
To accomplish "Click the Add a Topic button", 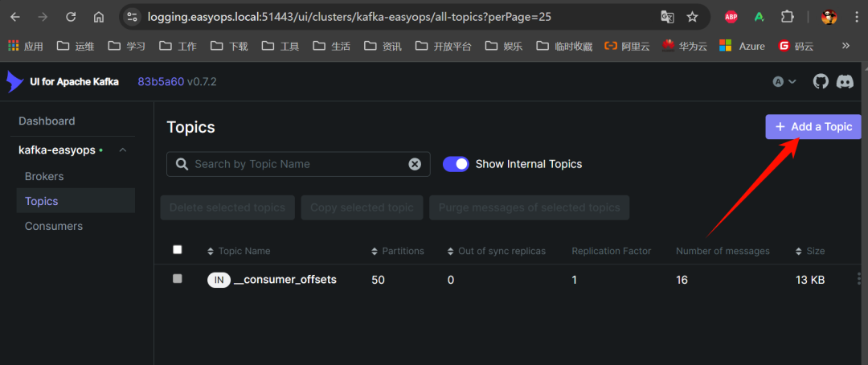I will coord(813,127).
